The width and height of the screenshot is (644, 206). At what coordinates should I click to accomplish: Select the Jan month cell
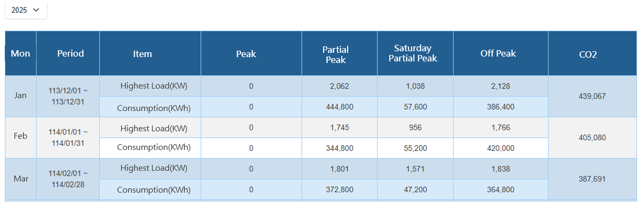(21, 96)
